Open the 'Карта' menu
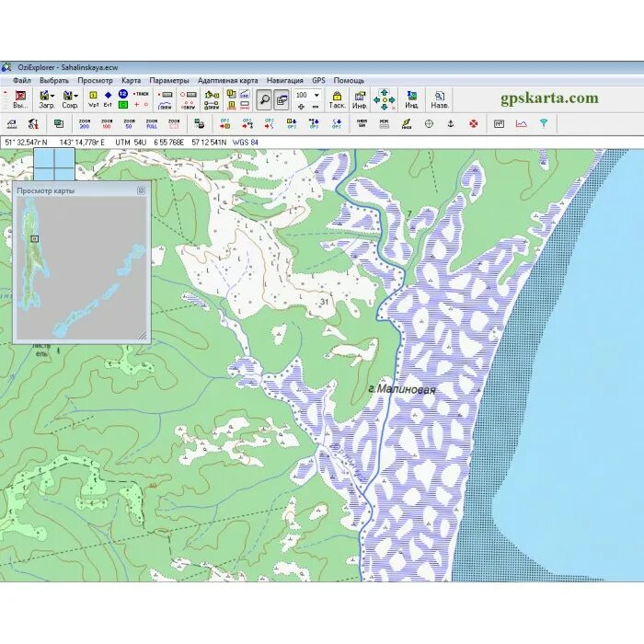The width and height of the screenshot is (644, 644). 131,81
